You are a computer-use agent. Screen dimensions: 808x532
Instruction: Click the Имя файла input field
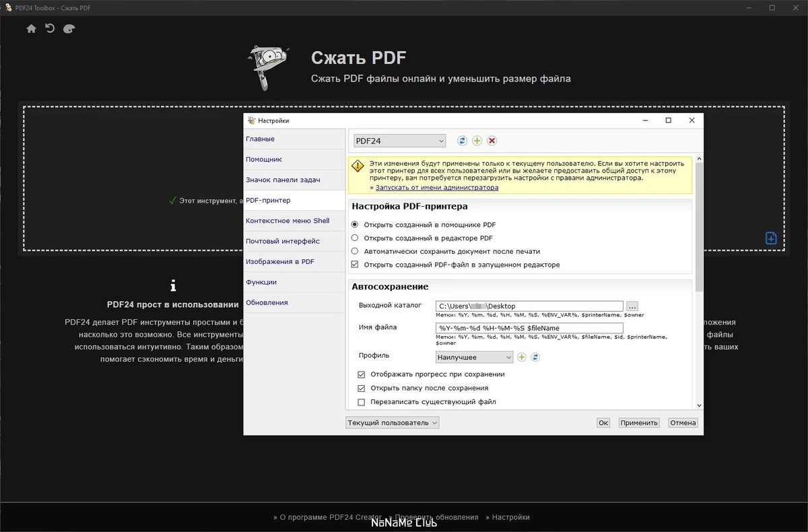(529, 328)
